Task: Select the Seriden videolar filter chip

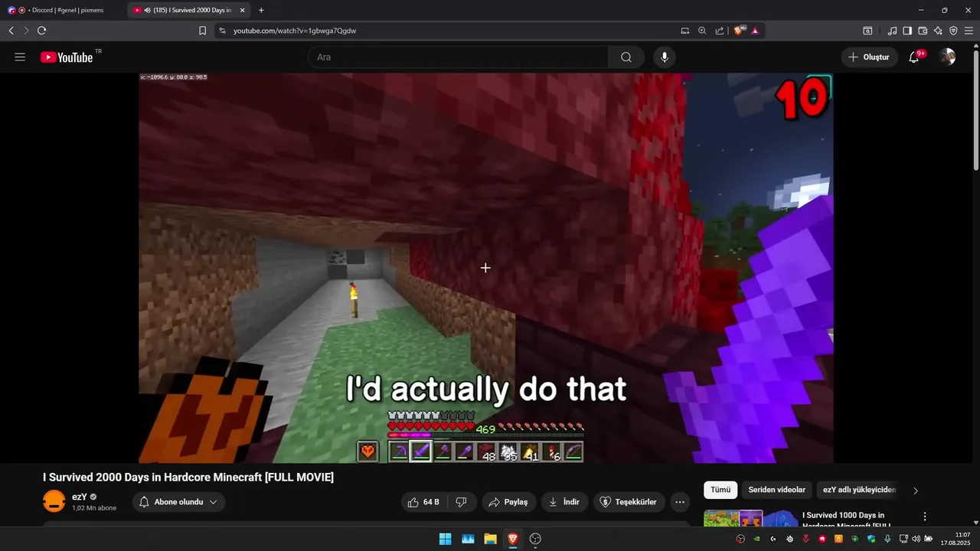Action: 776,490
